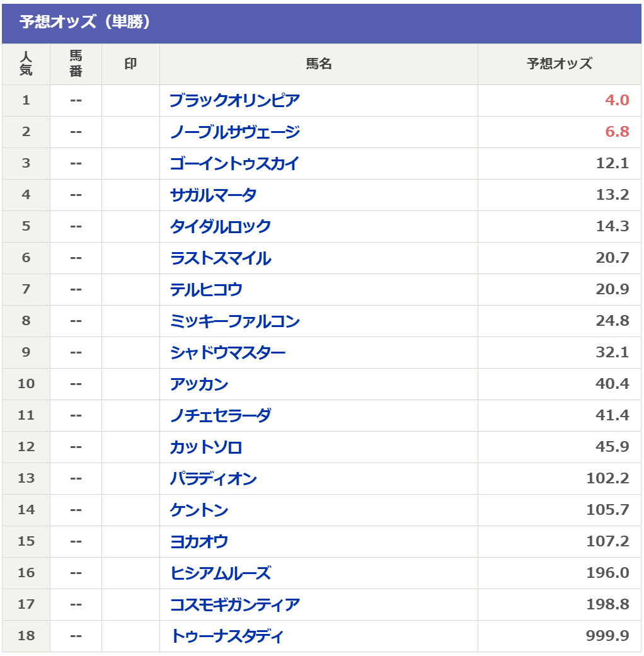Click the ラストスマイル horse name
The height and width of the screenshot is (656, 644).
tap(221, 258)
